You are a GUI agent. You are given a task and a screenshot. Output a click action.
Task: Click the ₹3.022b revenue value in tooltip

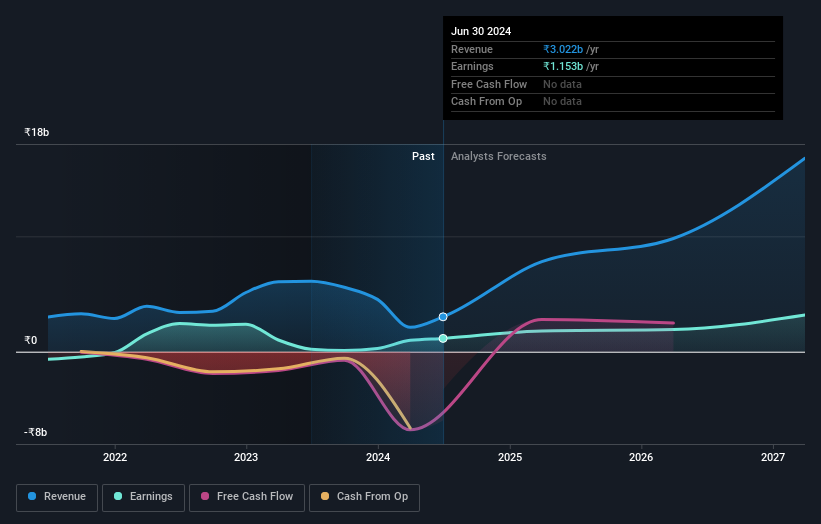[x=563, y=49]
